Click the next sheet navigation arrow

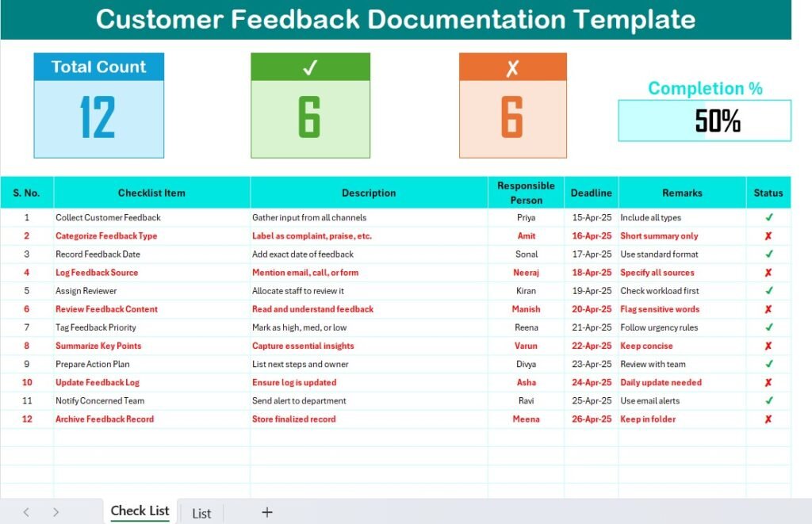point(56,511)
